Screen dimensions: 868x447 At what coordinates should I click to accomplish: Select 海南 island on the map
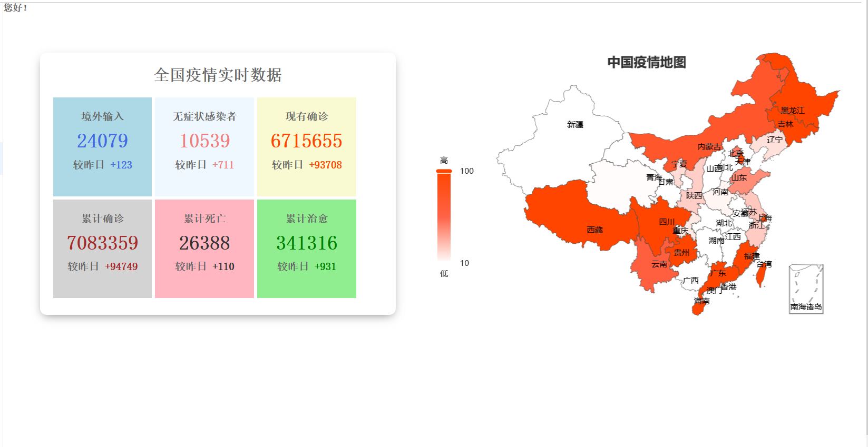[699, 308]
